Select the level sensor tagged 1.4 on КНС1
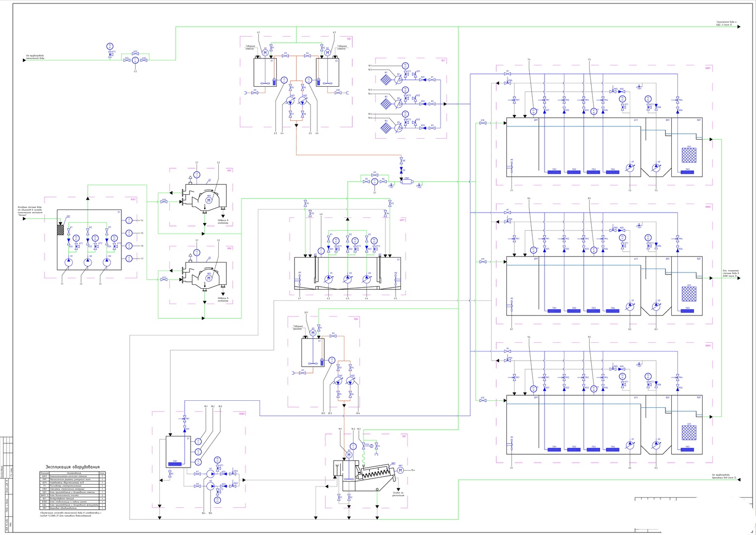Image resolution: width=756 pixels, height=535 pixels. (x=129, y=220)
